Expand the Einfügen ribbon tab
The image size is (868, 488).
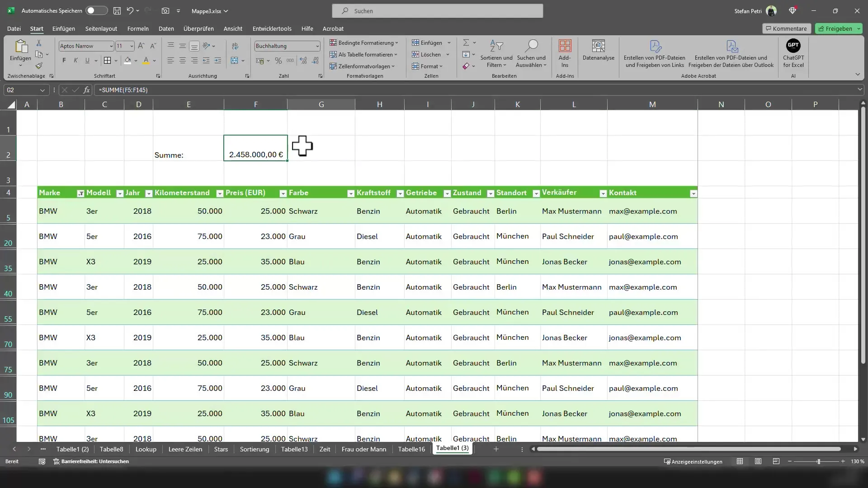[63, 28]
